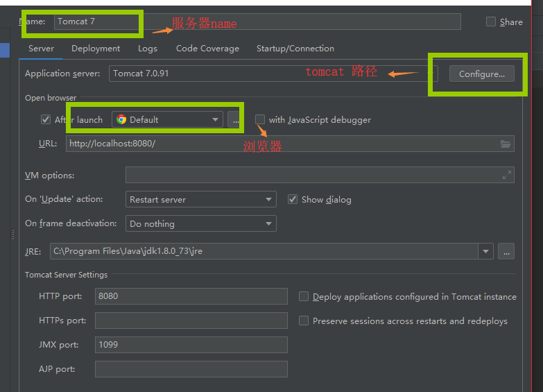
Task: Click the empty AJP port field
Action: (191, 369)
